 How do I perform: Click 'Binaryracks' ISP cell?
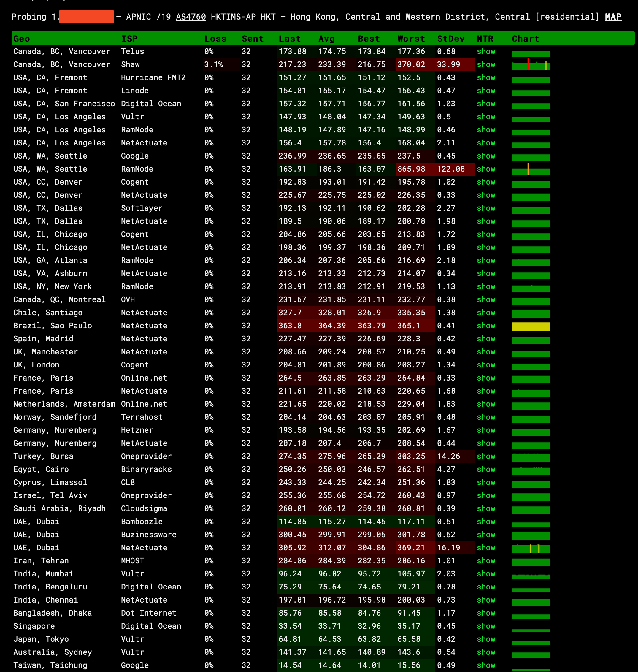point(146,469)
